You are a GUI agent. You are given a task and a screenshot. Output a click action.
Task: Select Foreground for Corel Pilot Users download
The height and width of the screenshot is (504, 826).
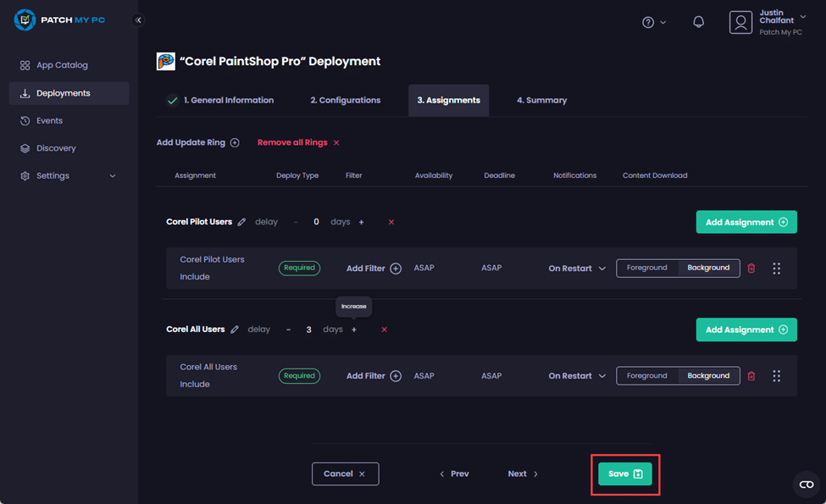coord(647,268)
